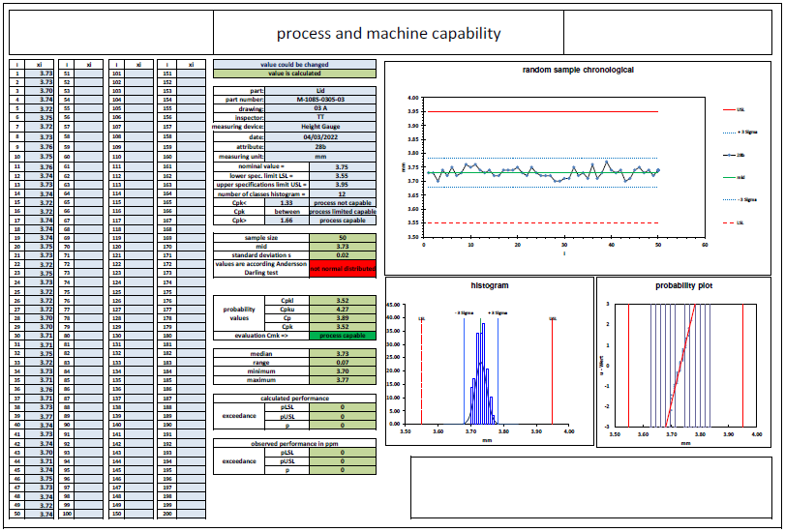This screenshot has width=785, height=532.
Task: Click the red 'not normal distributed' cell
Action: (x=343, y=269)
